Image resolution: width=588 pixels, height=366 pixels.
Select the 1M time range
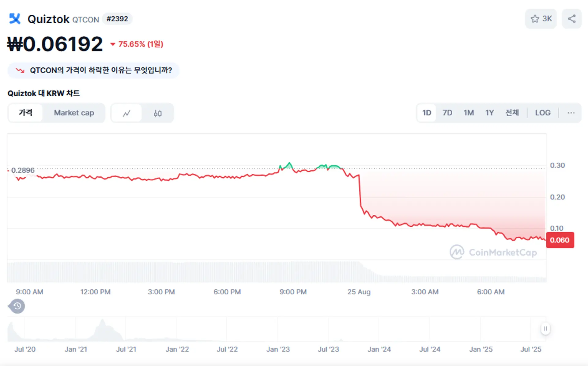469,113
